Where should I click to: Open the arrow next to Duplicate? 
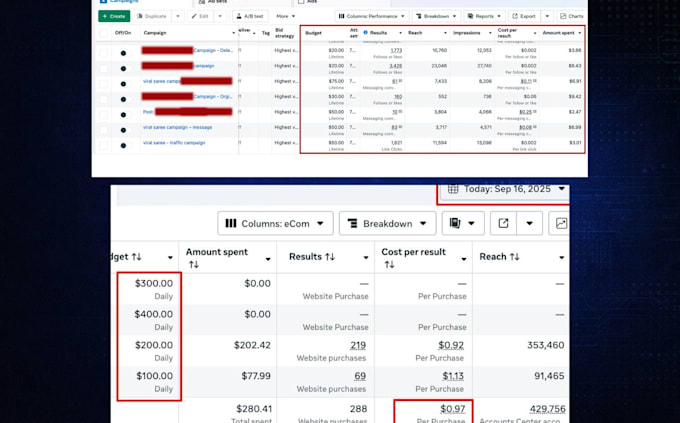coord(178,16)
